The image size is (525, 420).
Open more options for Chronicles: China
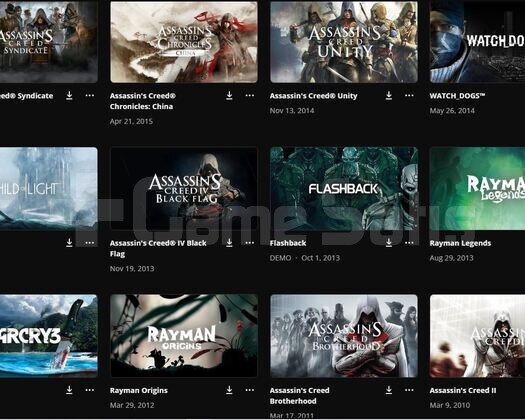(249, 95)
